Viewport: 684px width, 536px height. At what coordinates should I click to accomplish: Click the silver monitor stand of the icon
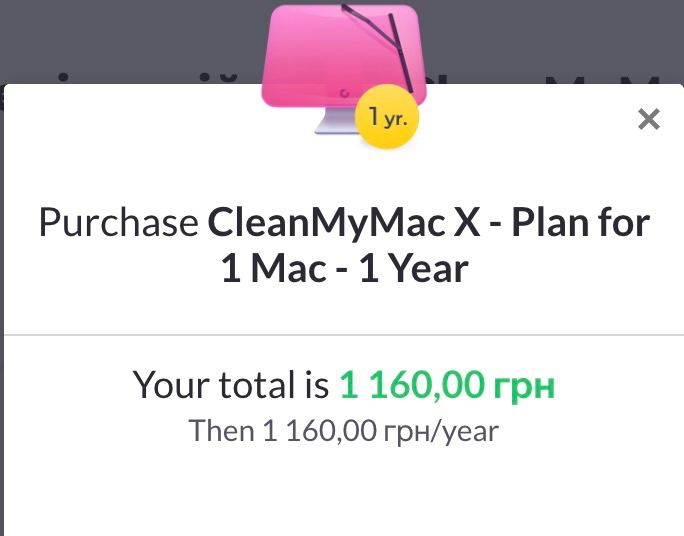tap(335, 120)
